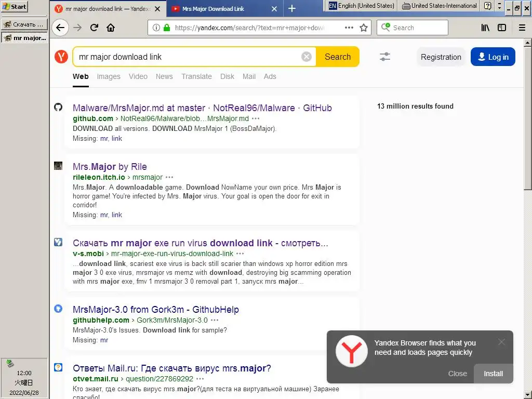Click the Firefox Search box in toolbar

tap(412, 28)
